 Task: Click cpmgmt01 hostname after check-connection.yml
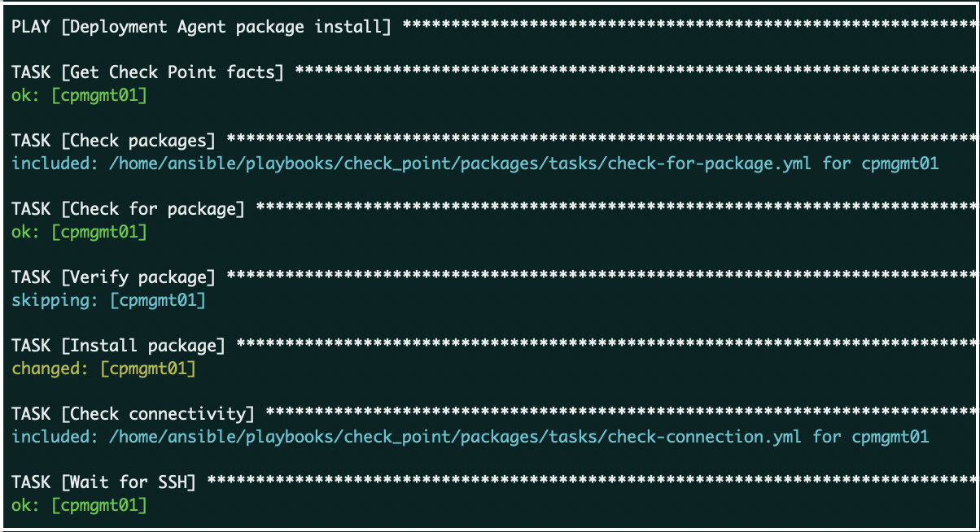click(x=890, y=437)
